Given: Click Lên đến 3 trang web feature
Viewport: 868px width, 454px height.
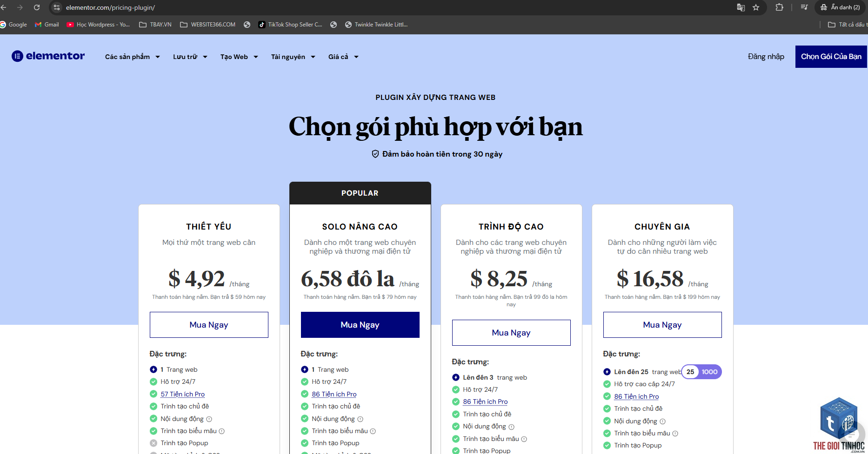Looking at the screenshot, I should [495, 377].
